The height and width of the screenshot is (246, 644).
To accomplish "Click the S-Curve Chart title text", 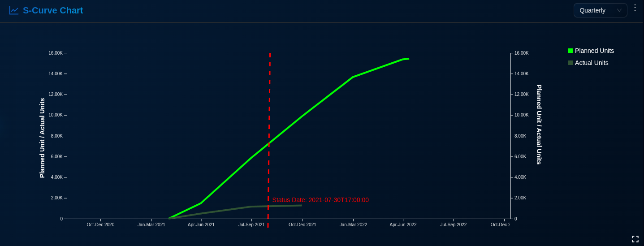I will click(x=53, y=10).
